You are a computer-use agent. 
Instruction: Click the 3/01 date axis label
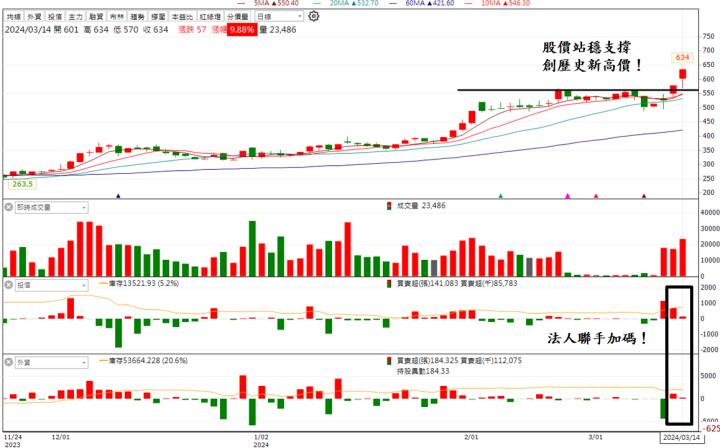596,437
